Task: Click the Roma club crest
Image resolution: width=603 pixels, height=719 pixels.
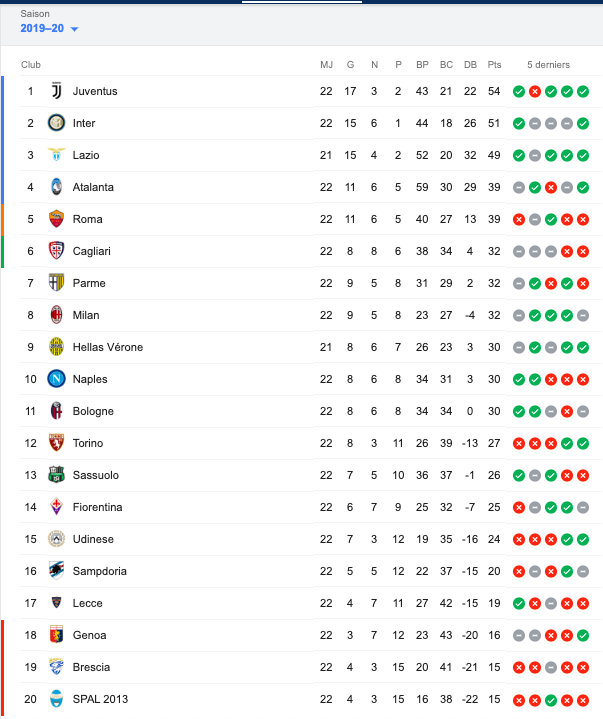Action: tap(56, 219)
